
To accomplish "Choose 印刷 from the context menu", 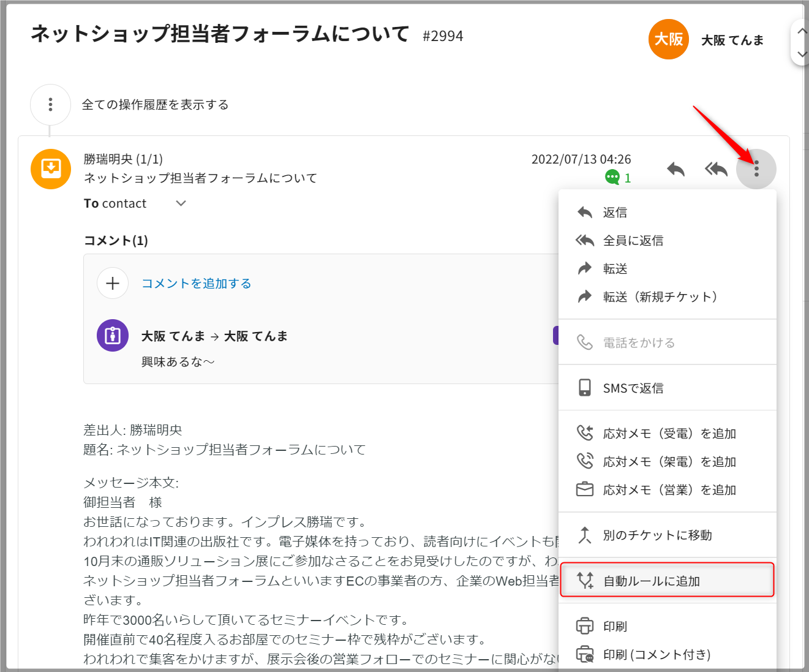I will click(x=615, y=626).
